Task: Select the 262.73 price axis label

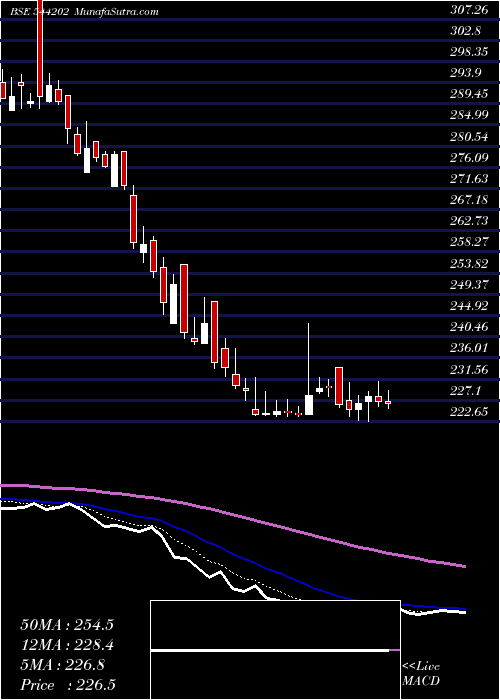Action: [468, 221]
